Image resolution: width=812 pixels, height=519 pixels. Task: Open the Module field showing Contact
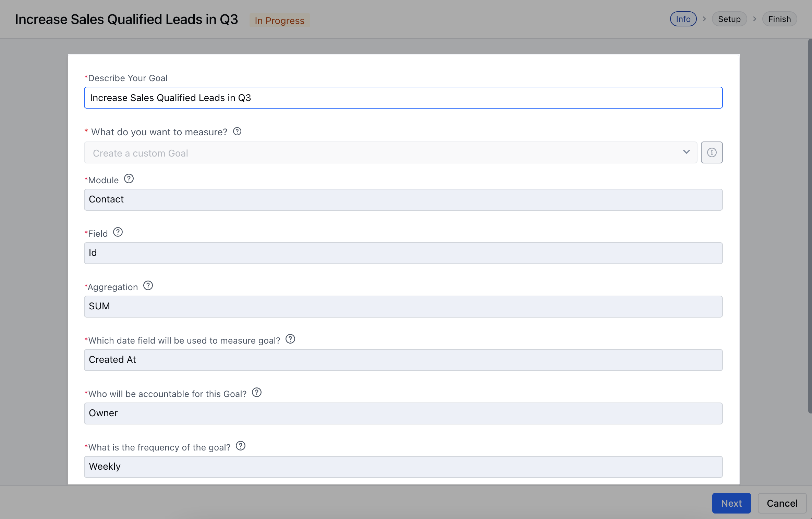pyautogui.click(x=403, y=200)
